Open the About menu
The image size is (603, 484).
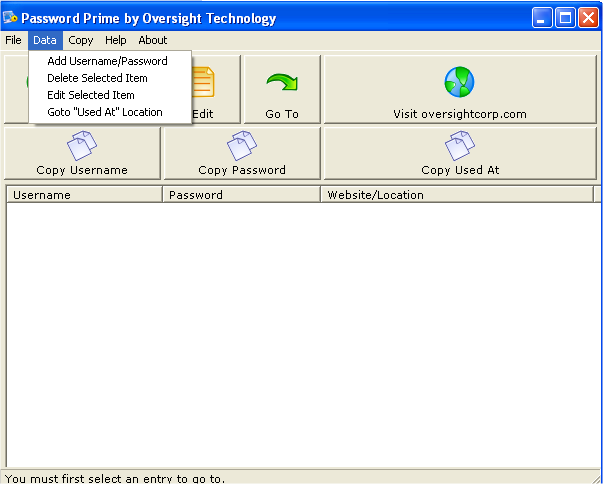(x=153, y=40)
